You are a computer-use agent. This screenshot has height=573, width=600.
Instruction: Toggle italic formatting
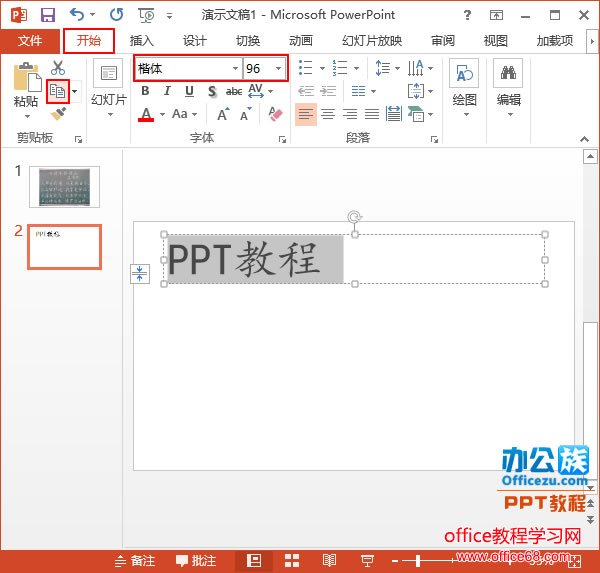pos(167,91)
